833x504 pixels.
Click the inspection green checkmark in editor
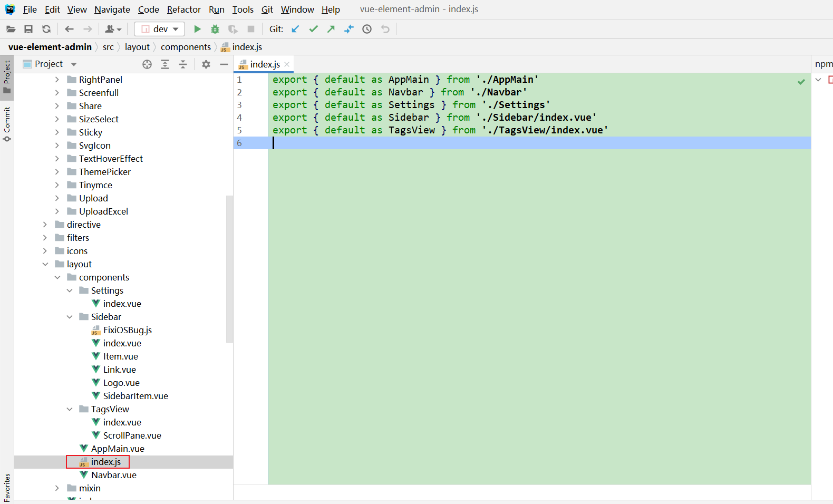coord(801,82)
